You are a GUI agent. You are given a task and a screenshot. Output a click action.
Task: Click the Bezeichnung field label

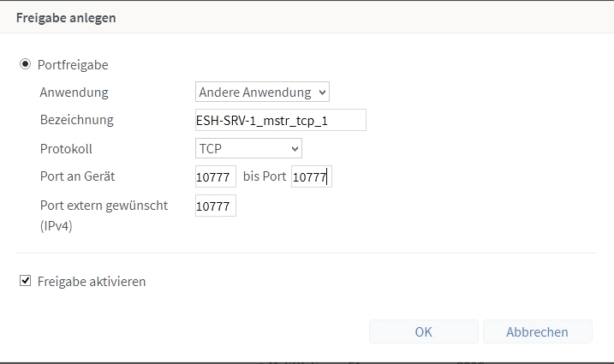point(77,120)
